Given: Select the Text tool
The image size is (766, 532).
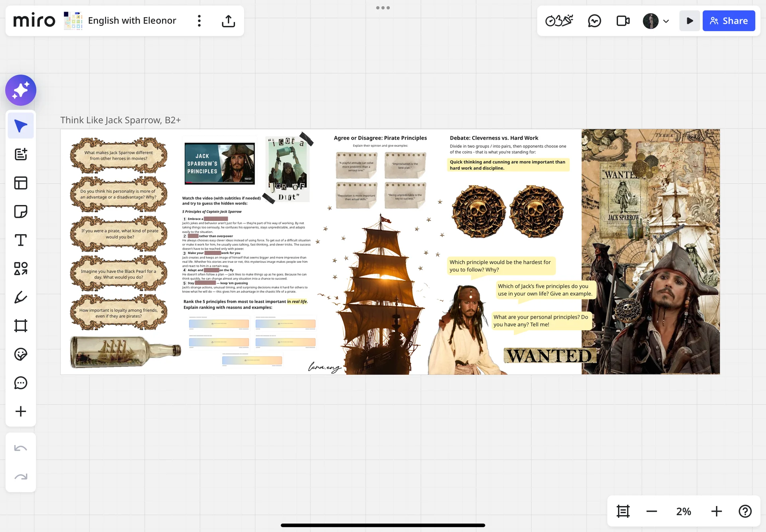Looking at the screenshot, I should [x=21, y=240].
